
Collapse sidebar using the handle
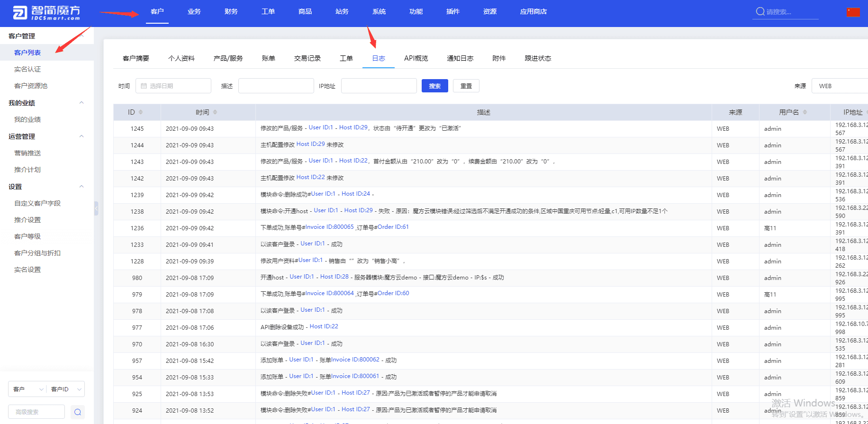click(x=96, y=208)
